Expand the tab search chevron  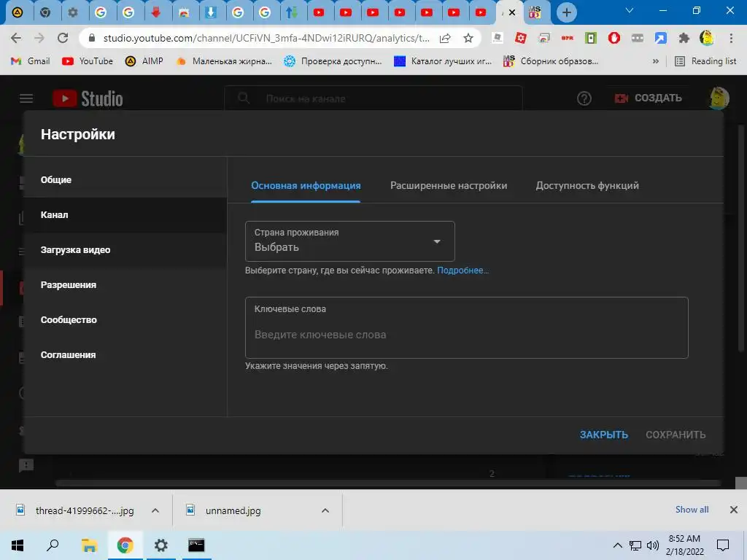[x=630, y=10]
